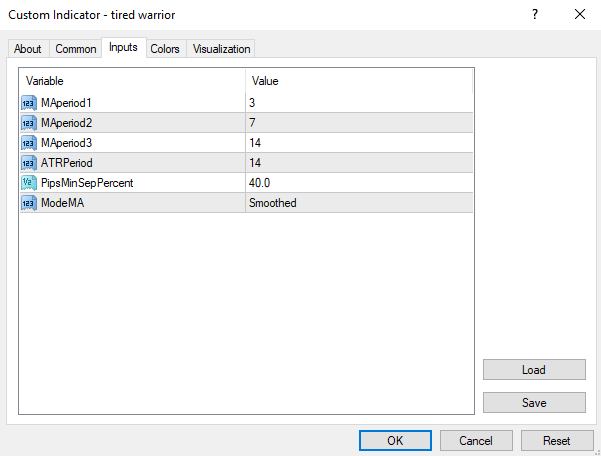The image size is (601, 456).
Task: Click the integer icon beside MAperiod2
Action: point(29,123)
